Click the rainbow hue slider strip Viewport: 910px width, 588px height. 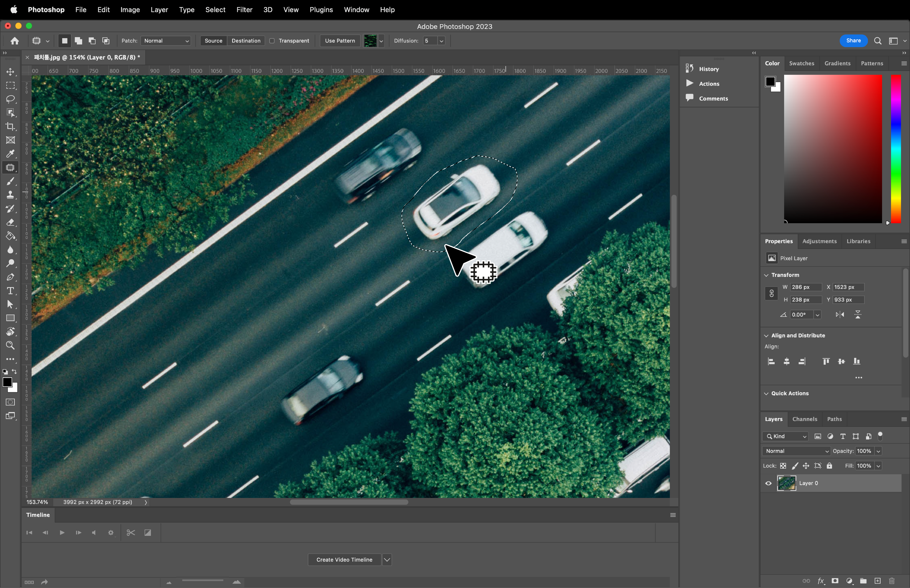click(x=896, y=149)
